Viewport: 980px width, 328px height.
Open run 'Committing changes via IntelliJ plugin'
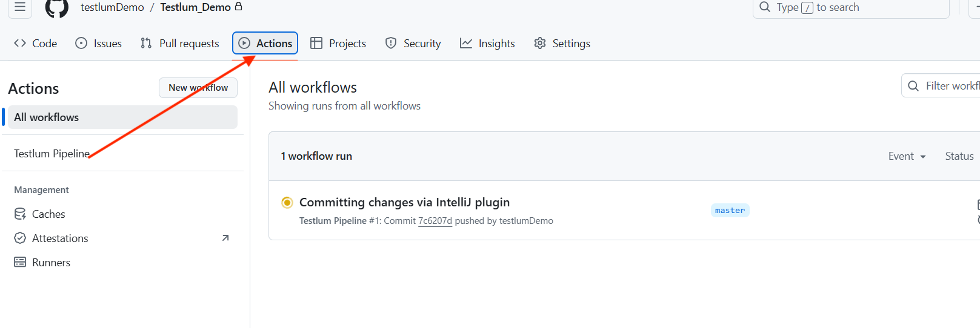point(404,202)
